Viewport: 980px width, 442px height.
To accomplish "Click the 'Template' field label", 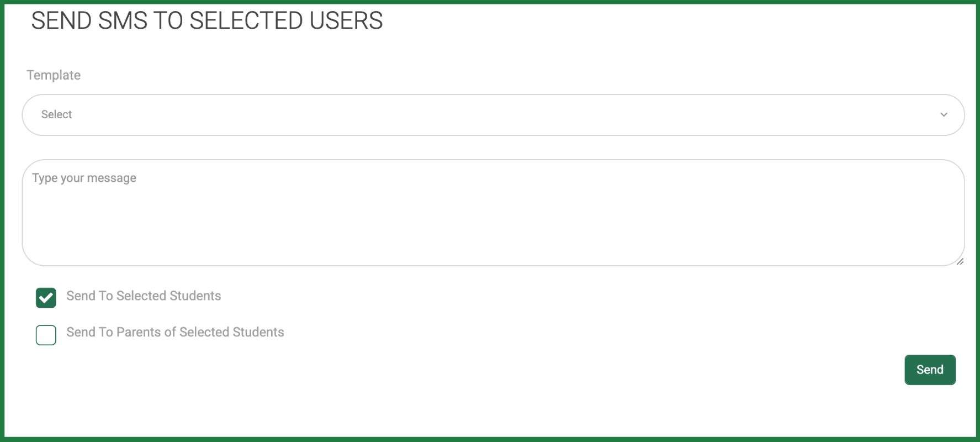I will [54, 75].
